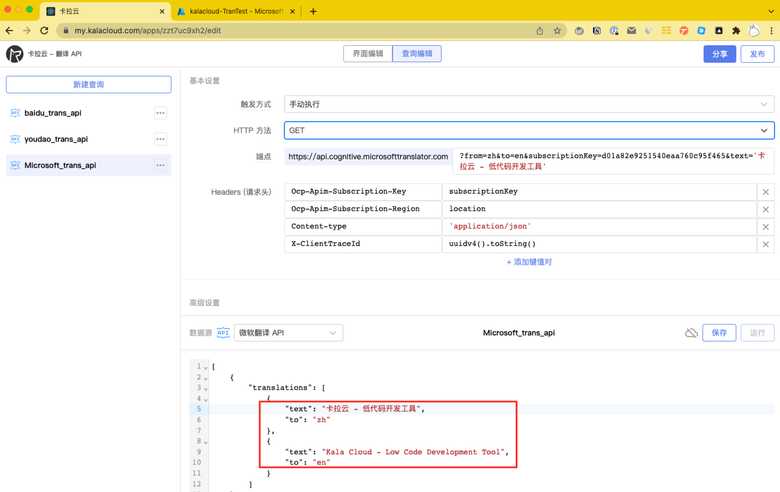Image resolution: width=780 pixels, height=492 pixels.
Task: Click the macOS green fullscreen window button
Action: point(29,9)
